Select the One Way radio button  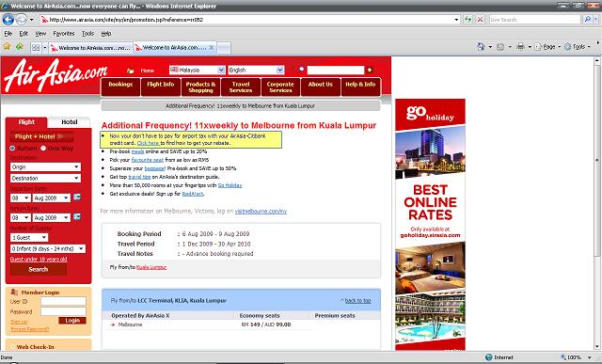(43, 149)
